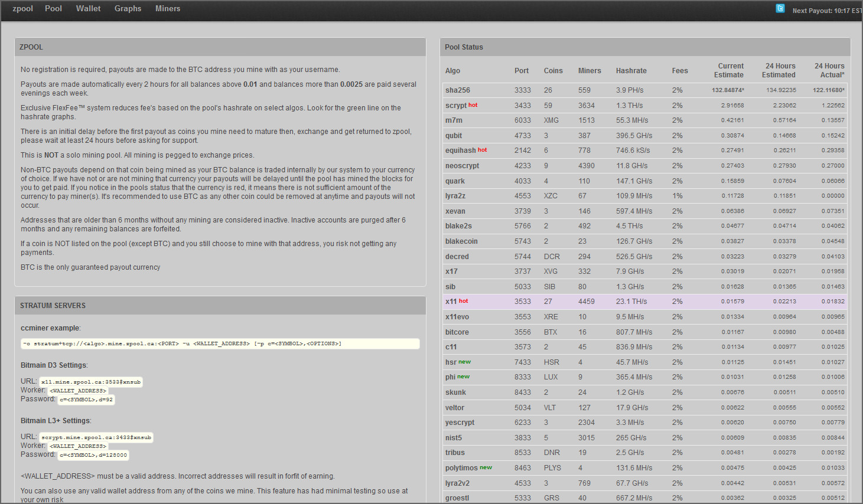Image resolution: width=863 pixels, height=504 pixels.
Task: Click the skunk algorithm name
Action: [x=455, y=392]
